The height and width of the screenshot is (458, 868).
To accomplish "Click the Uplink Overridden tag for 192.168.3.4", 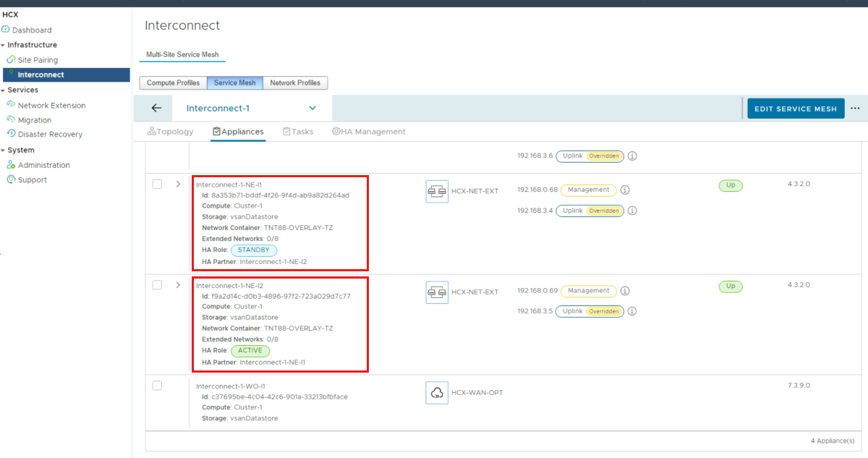I will click(x=590, y=211).
